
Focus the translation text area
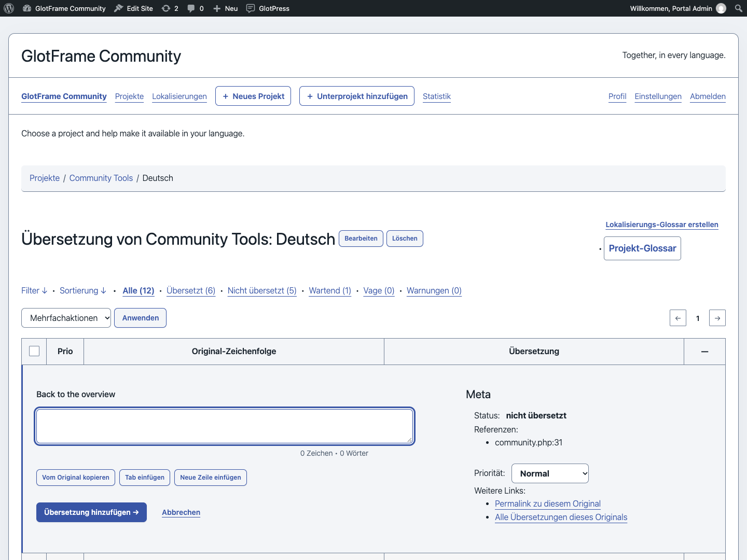[225, 426]
